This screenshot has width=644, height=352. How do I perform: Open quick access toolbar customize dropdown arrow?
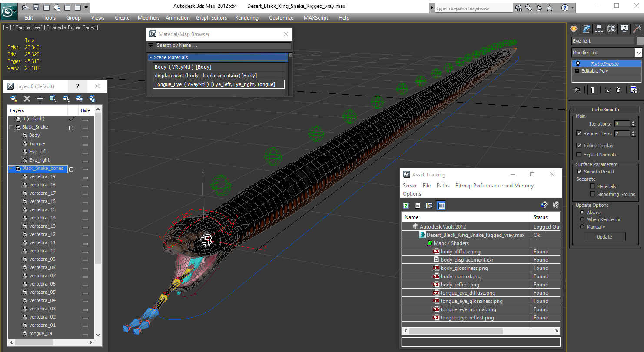point(86,7)
